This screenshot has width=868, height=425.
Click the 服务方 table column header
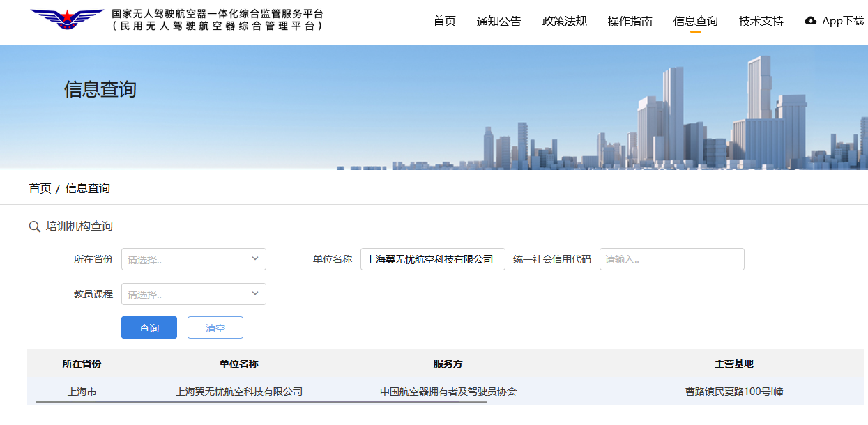tap(448, 364)
